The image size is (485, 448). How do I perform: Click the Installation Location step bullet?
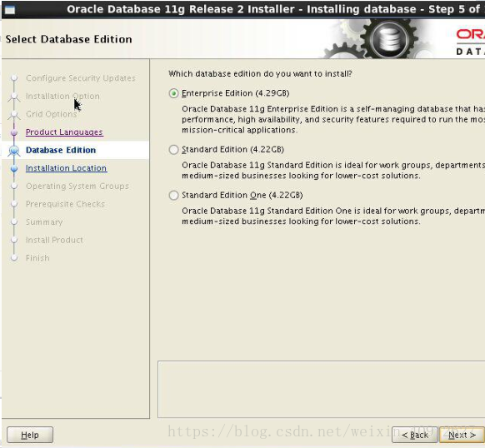tap(14, 168)
